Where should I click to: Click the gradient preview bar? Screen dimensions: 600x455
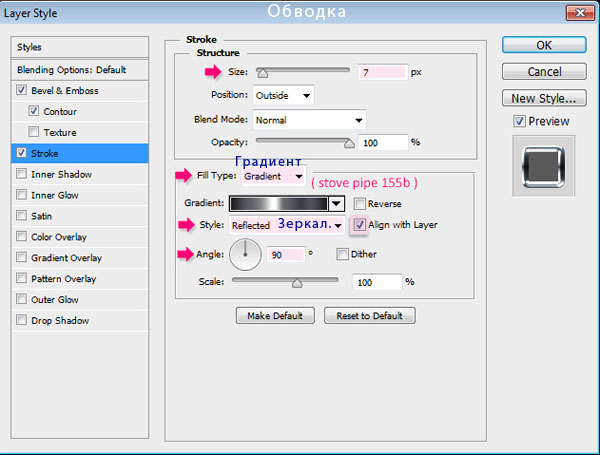click(279, 204)
